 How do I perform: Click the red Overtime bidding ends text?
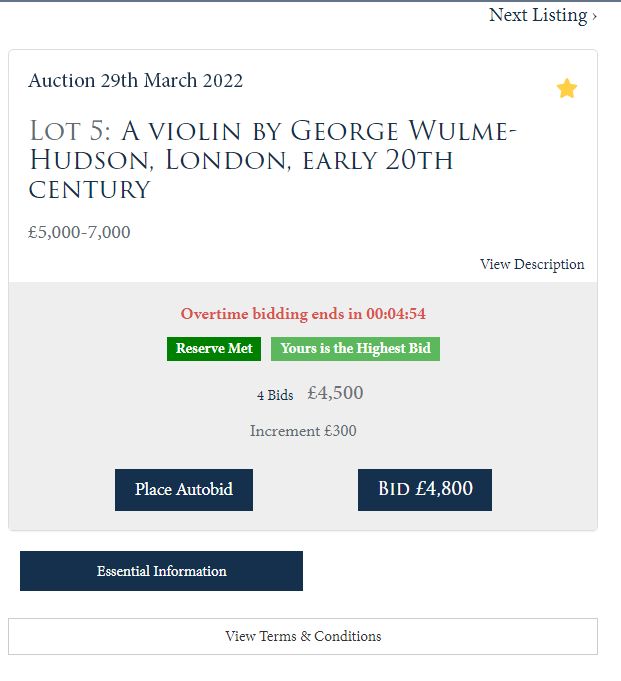coord(271,314)
